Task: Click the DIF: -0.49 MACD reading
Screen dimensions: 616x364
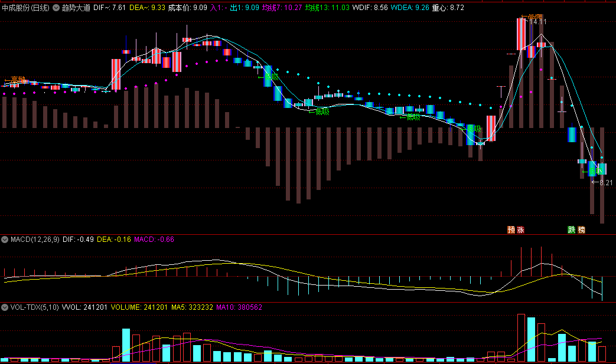Action: [x=78, y=240]
